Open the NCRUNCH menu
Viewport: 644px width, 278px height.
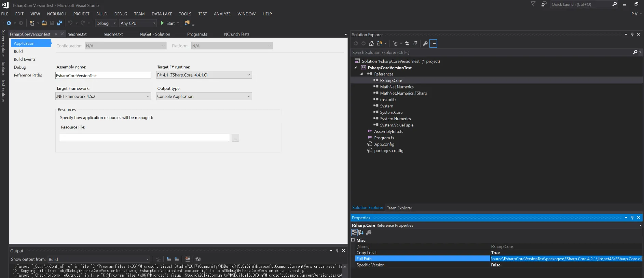coord(57,14)
